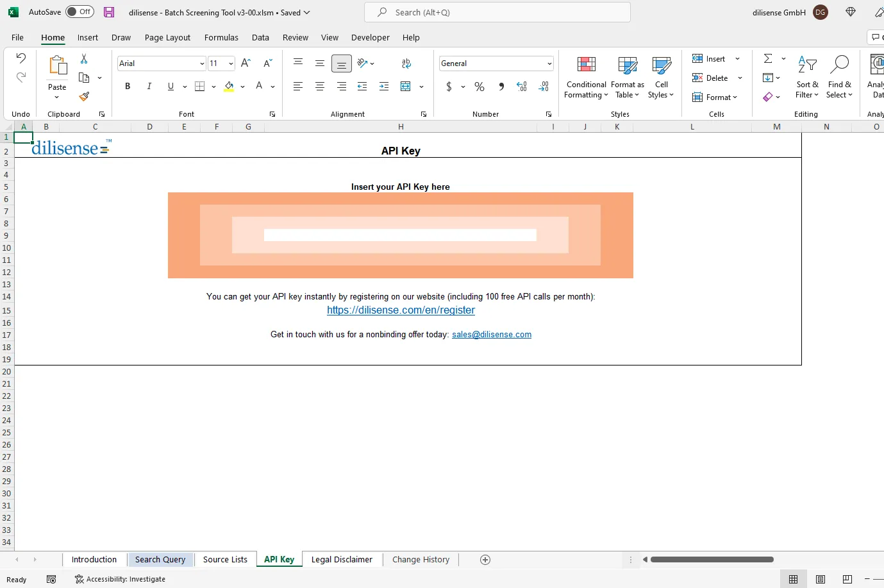This screenshot has height=588, width=884.
Task: Apply cell borders icon
Action: tap(199, 86)
